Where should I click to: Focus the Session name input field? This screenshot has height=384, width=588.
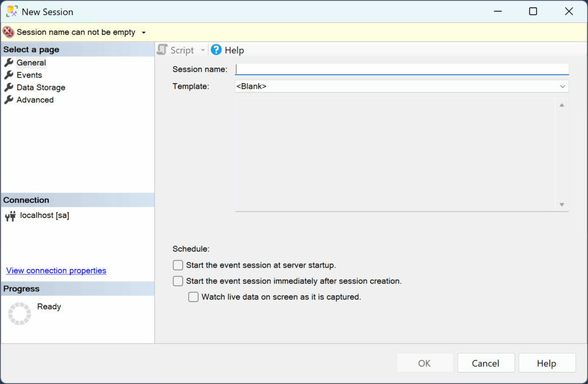pyautogui.click(x=401, y=69)
